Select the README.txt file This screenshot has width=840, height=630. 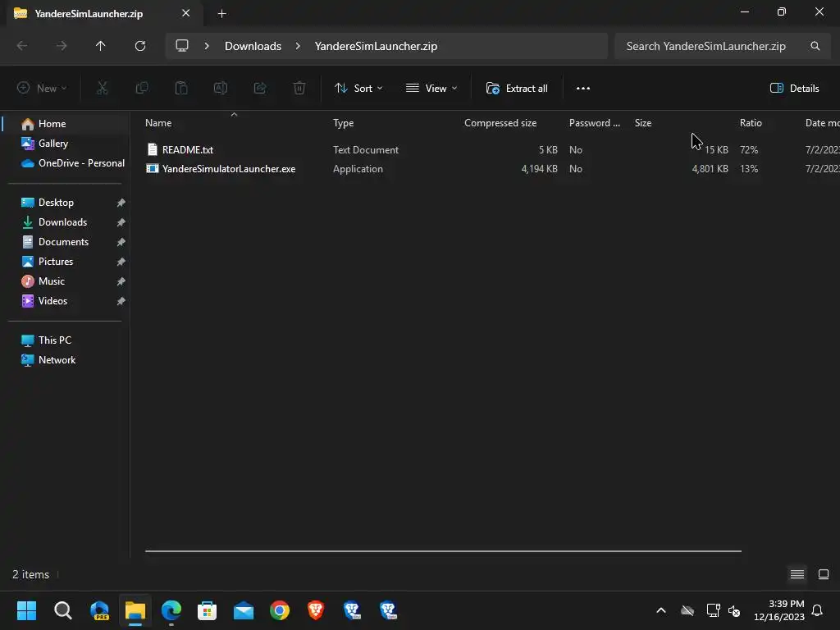tap(188, 150)
